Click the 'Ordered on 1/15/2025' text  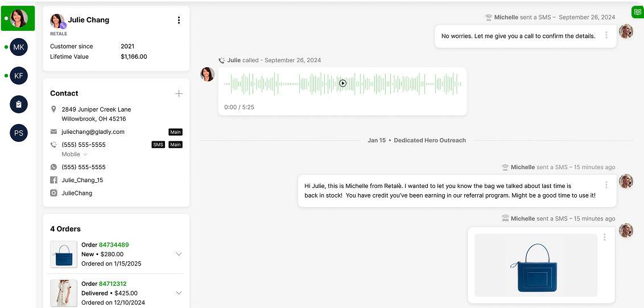click(112, 264)
